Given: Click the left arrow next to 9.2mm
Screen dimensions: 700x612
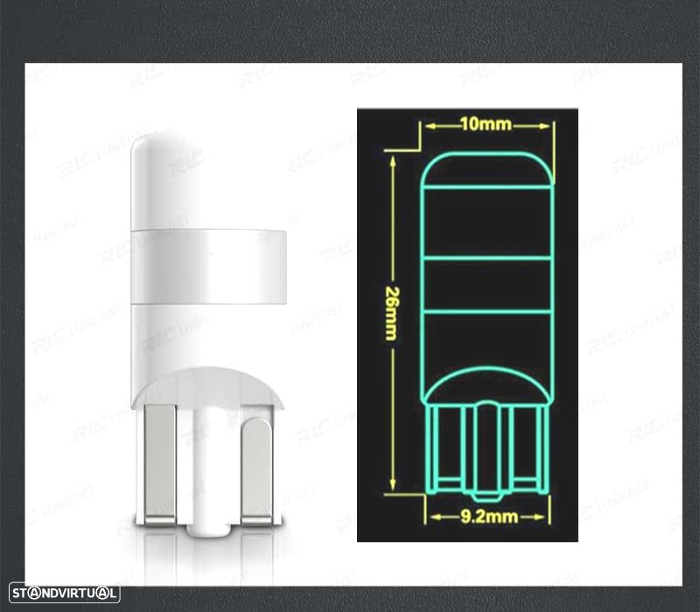Looking at the screenshot, I should pos(444,517).
